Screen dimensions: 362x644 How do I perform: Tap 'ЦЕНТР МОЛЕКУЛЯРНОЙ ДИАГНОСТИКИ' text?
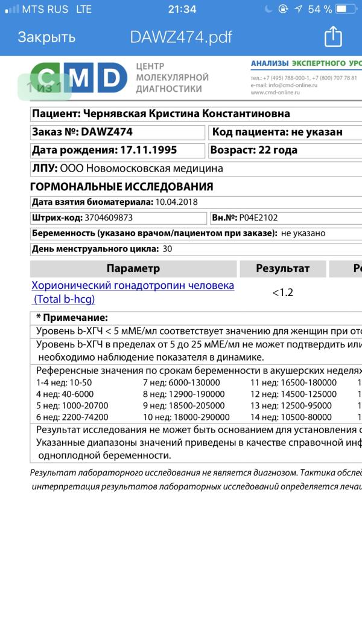click(172, 77)
